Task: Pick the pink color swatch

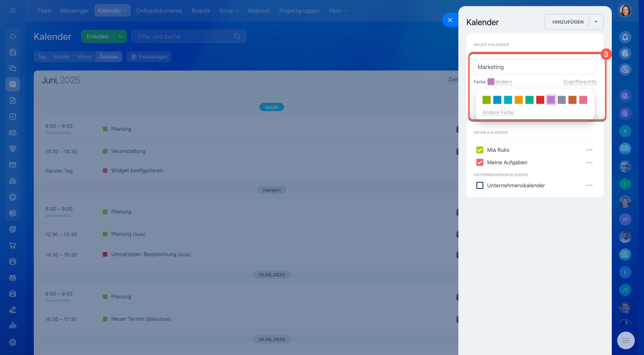Action: point(583,100)
